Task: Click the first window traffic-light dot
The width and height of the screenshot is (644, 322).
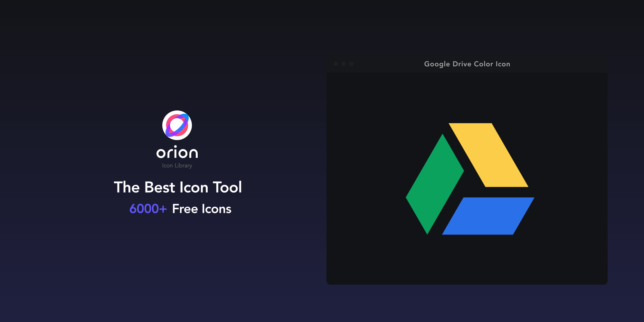Action: tap(336, 64)
